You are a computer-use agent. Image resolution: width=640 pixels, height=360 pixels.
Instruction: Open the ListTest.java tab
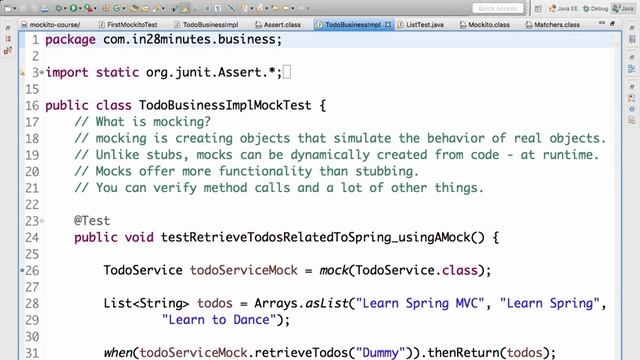420,24
